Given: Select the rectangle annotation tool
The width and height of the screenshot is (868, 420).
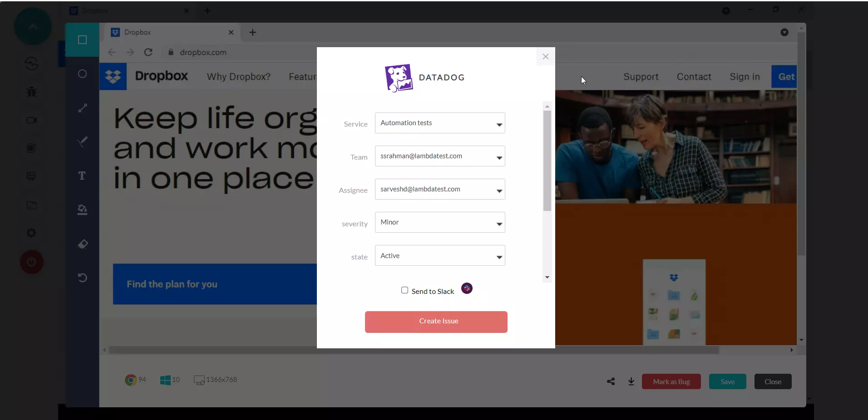Looking at the screenshot, I should (x=82, y=40).
